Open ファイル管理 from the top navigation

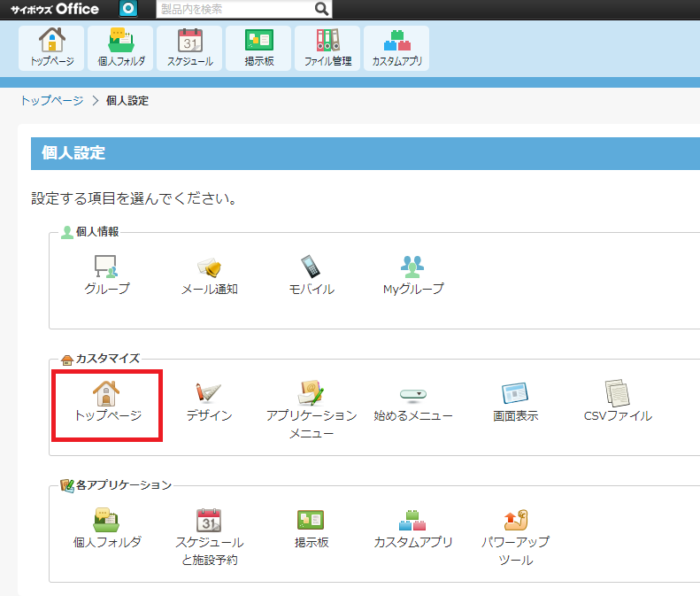[x=327, y=48]
